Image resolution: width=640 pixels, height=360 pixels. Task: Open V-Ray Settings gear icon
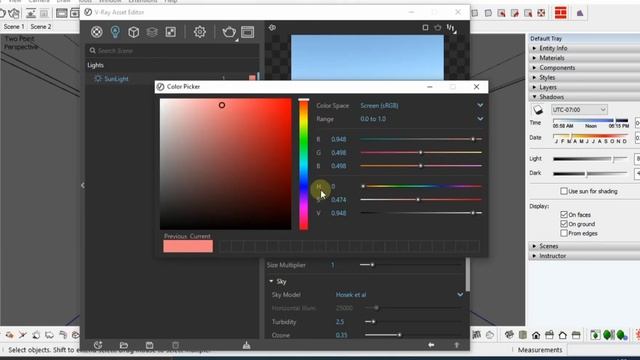[200, 32]
